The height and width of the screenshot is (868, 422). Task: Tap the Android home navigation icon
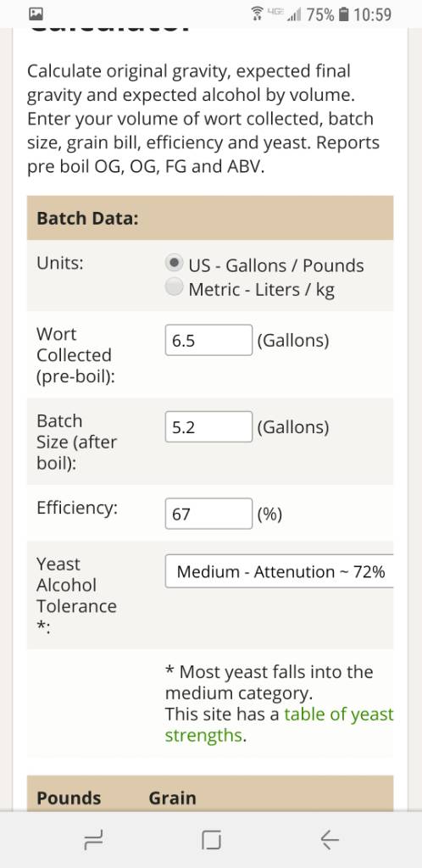click(211, 840)
